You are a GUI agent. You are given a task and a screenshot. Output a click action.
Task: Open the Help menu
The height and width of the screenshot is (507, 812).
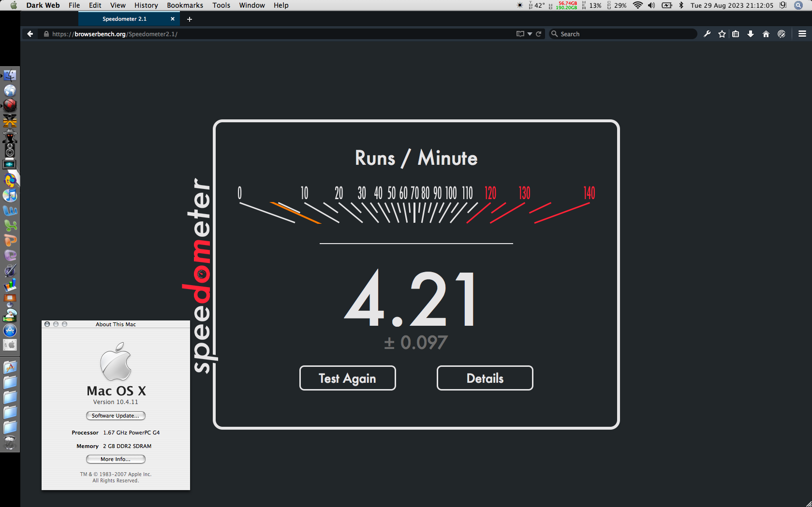click(281, 5)
